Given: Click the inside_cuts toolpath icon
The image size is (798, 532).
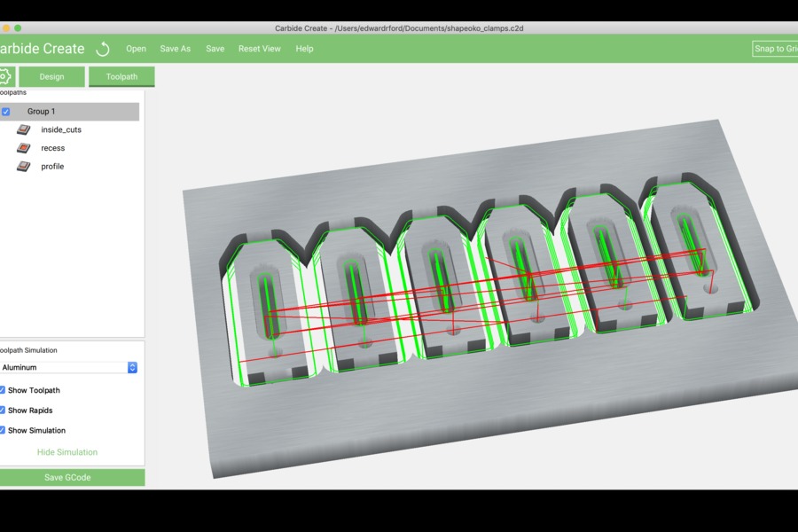Looking at the screenshot, I should (23, 129).
